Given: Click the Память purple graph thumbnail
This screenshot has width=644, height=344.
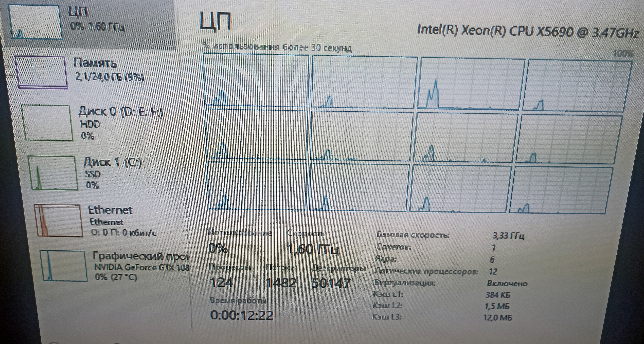Looking at the screenshot, I should (x=41, y=72).
